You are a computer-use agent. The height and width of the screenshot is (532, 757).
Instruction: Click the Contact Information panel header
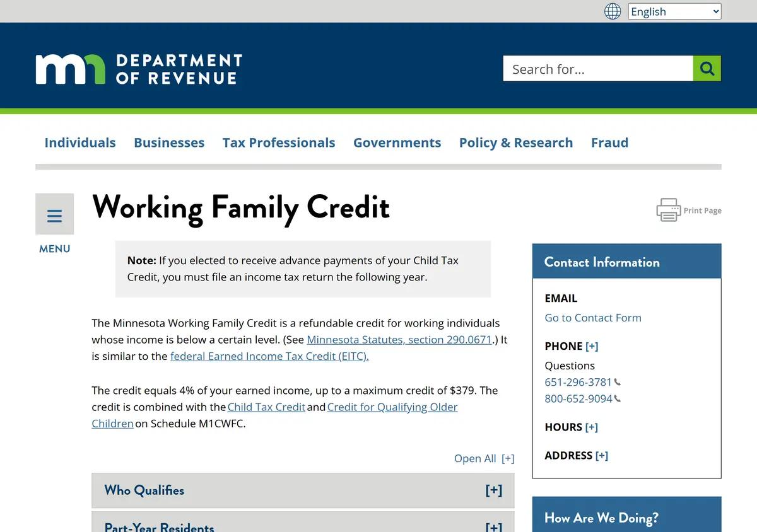coord(626,262)
